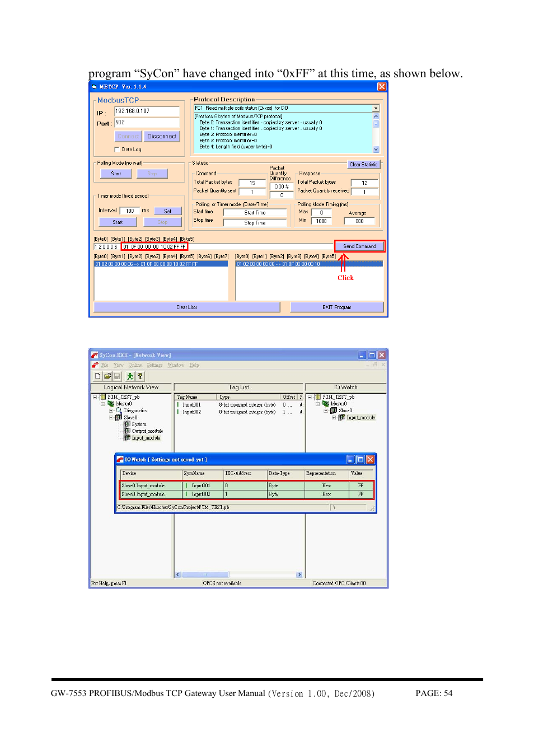Click the Interval value field
This screenshot has height=756, width=534.
[x=130, y=211]
